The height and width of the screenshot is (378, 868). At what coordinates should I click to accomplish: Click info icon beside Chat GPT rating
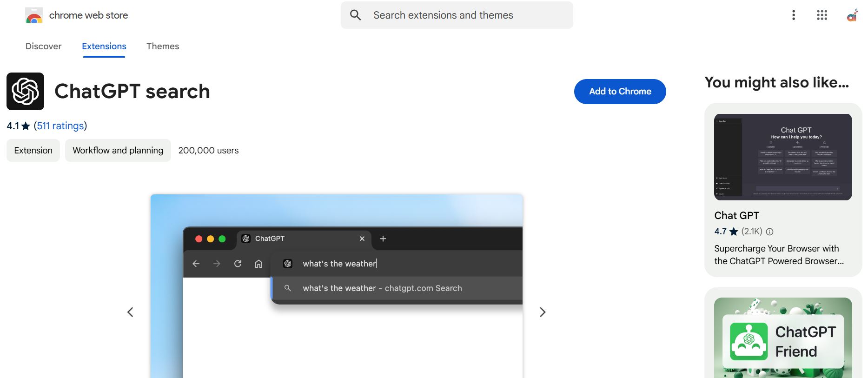point(770,232)
